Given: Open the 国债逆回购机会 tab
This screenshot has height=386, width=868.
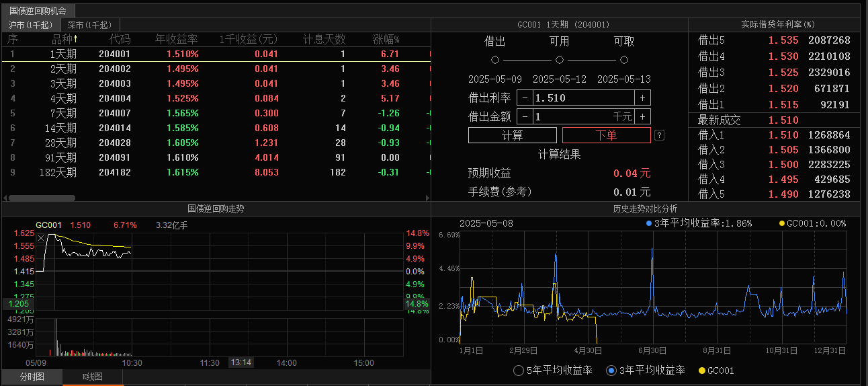Looking at the screenshot, I should [x=38, y=11].
